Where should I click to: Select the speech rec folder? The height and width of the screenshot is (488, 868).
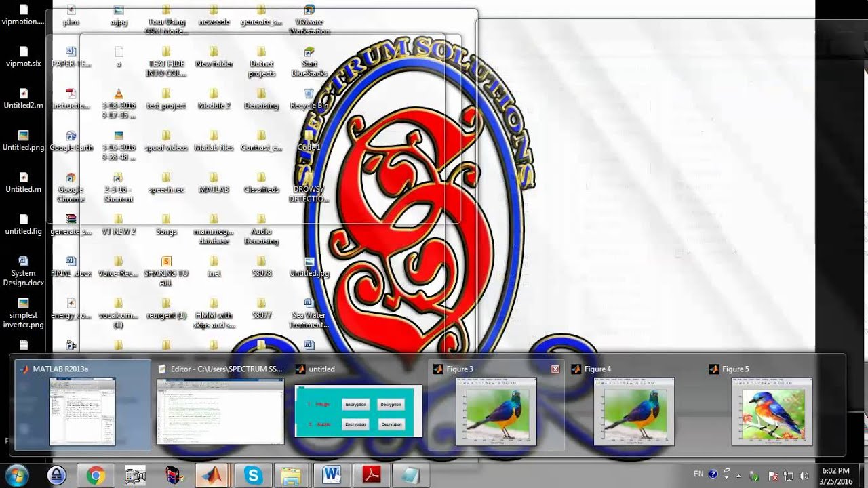(x=166, y=182)
